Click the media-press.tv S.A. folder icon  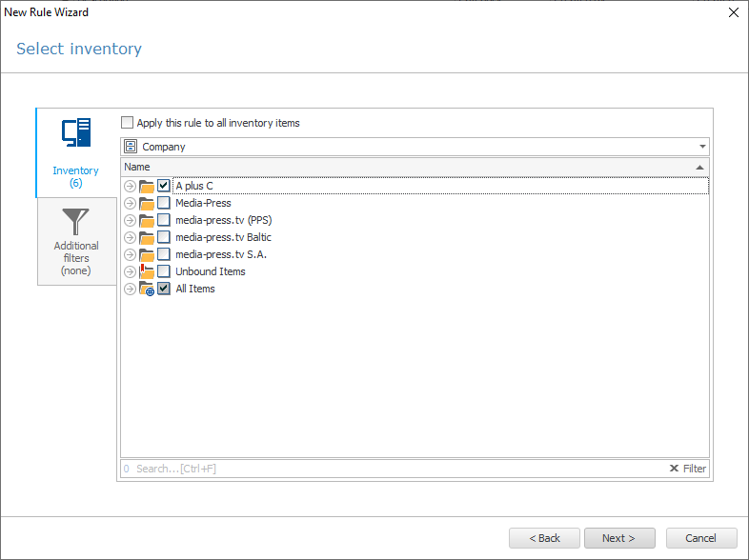point(147,254)
